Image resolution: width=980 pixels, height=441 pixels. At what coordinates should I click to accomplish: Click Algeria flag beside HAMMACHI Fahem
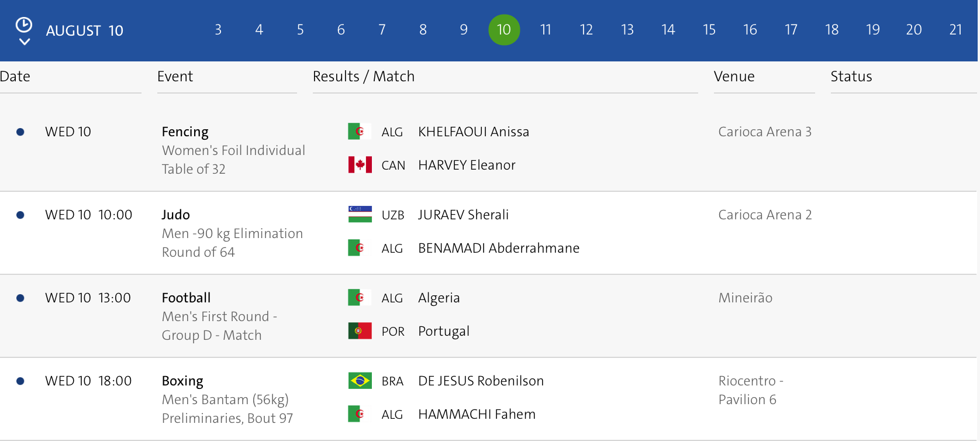[x=360, y=414]
